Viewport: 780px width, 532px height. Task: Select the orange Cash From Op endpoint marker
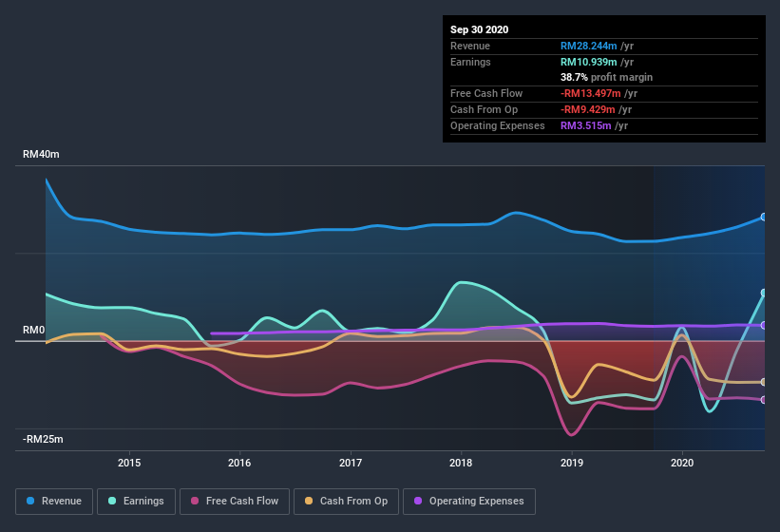pos(764,382)
